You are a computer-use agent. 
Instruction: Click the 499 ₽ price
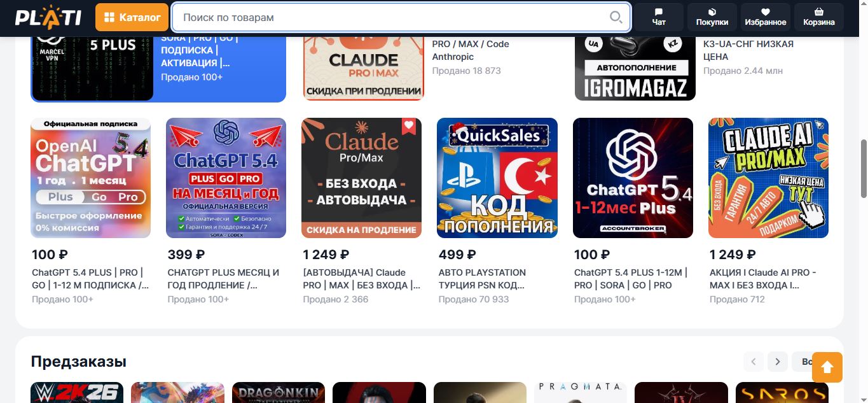coord(457,255)
